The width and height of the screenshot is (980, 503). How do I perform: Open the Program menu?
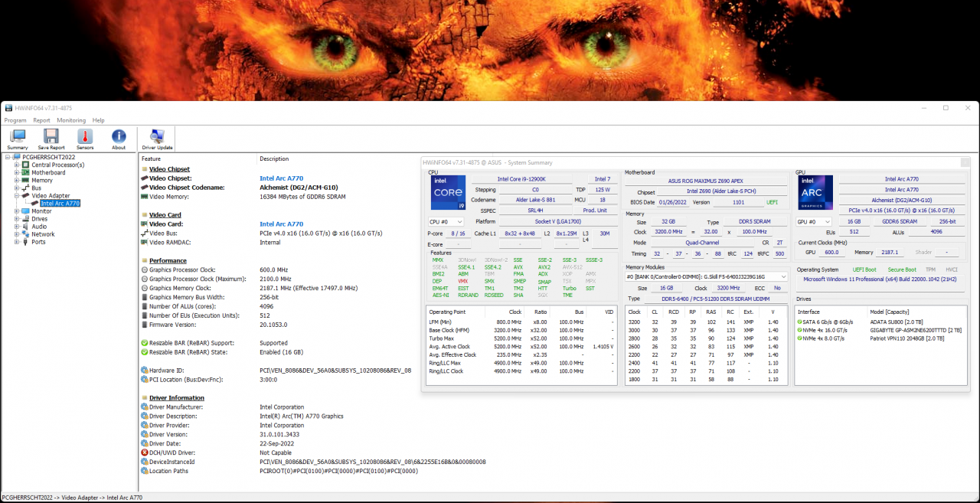point(15,120)
